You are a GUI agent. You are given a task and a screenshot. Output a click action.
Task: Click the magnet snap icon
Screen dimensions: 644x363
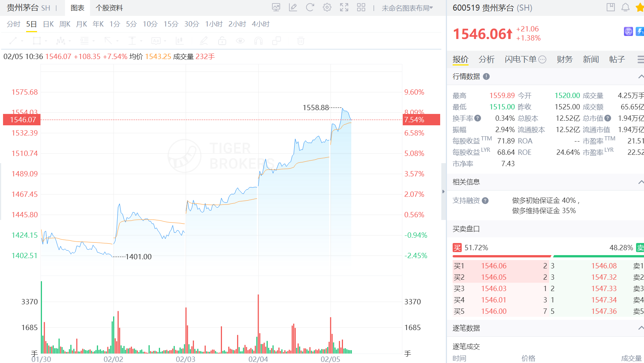click(258, 41)
